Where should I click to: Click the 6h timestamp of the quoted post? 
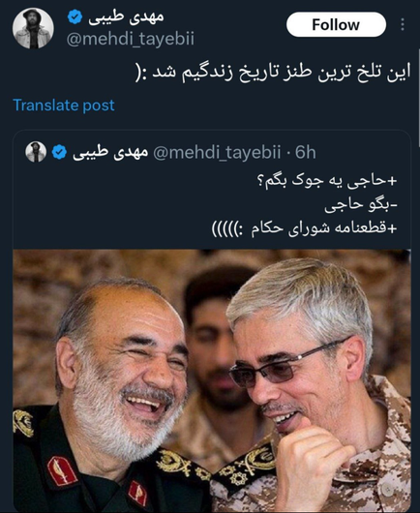pyautogui.click(x=306, y=153)
